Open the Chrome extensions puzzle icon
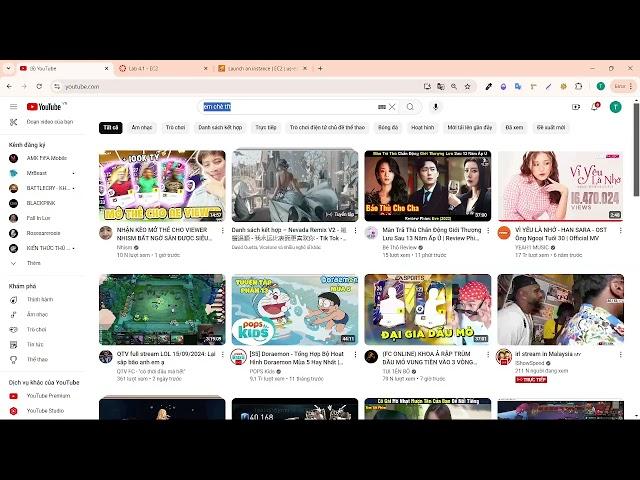 [x=578, y=87]
